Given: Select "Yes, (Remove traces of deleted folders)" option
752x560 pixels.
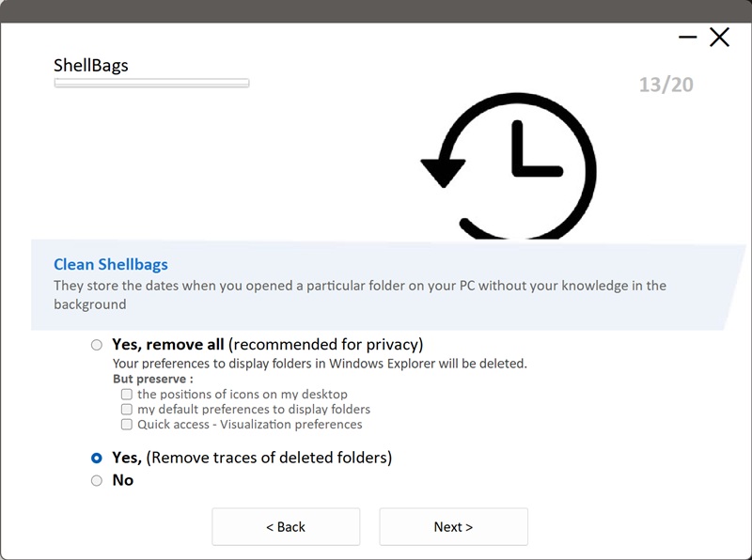Looking at the screenshot, I should coord(97,458).
